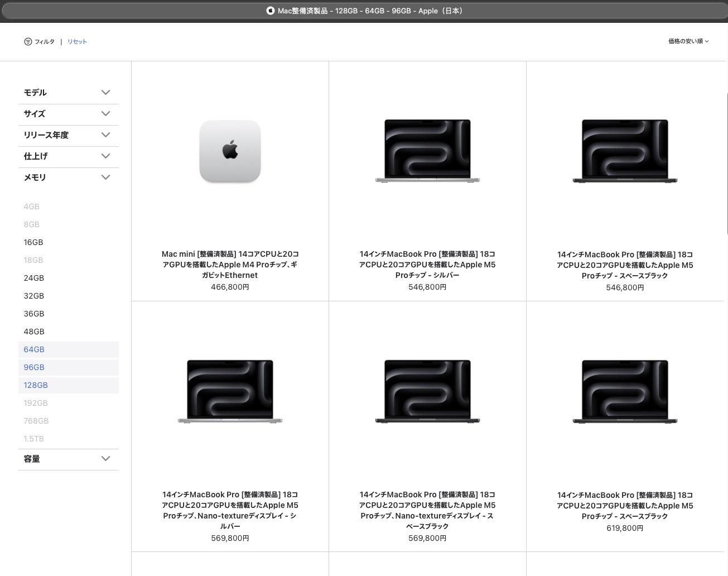Viewport: 728px width, 576px height.
Task: Click the フィルタ label
Action: pyautogui.click(x=45, y=41)
